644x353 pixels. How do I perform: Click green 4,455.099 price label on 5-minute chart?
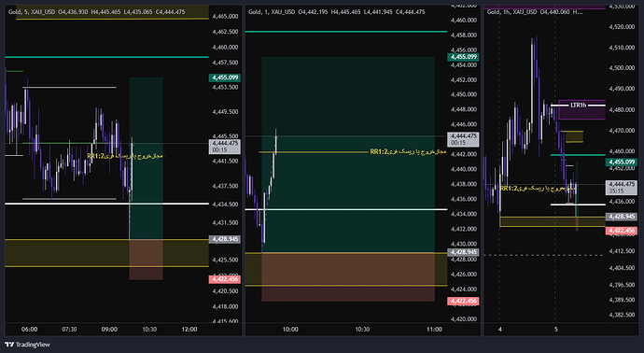tap(225, 78)
